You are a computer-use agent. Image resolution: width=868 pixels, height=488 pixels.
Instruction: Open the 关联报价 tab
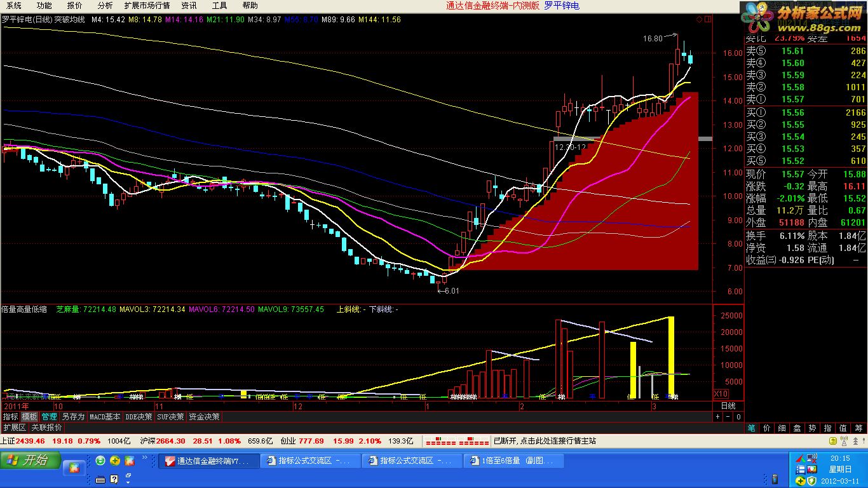click(x=47, y=428)
